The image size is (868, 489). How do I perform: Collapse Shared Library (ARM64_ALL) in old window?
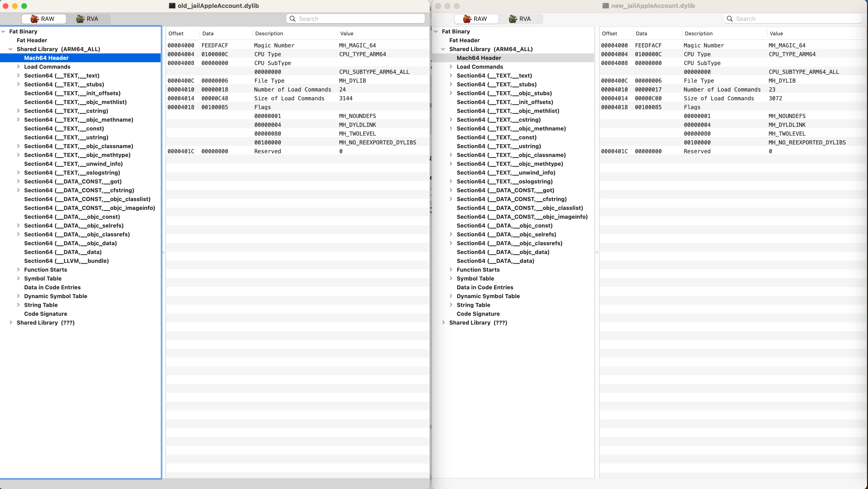(x=10, y=49)
